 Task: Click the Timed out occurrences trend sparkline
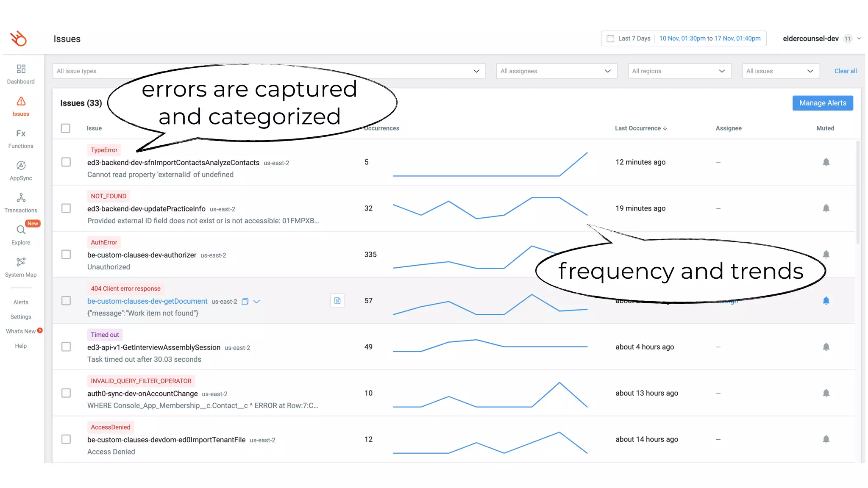click(490, 346)
